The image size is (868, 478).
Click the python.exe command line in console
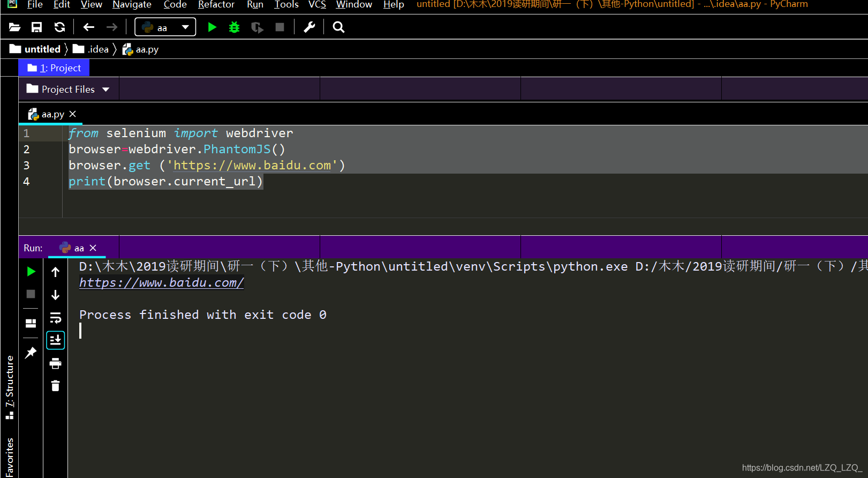tap(473, 266)
